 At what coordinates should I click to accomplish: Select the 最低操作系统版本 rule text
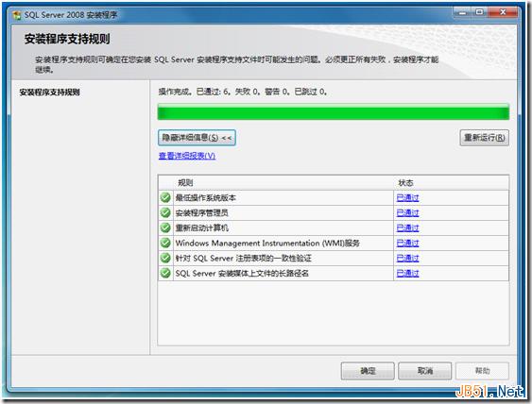(206, 198)
